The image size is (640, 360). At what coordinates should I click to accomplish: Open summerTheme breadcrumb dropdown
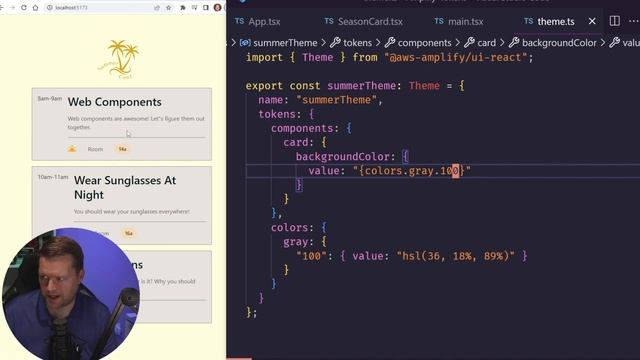(x=279, y=43)
